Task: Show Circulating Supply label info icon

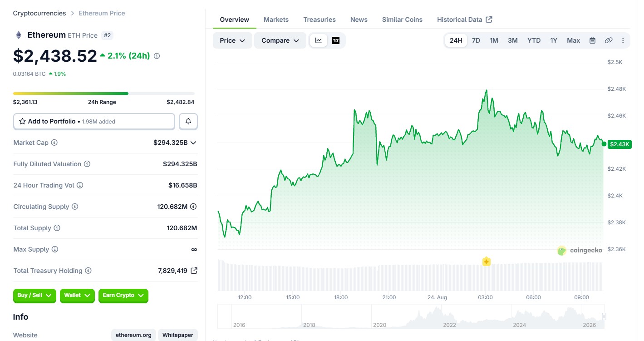Action: (x=75, y=207)
